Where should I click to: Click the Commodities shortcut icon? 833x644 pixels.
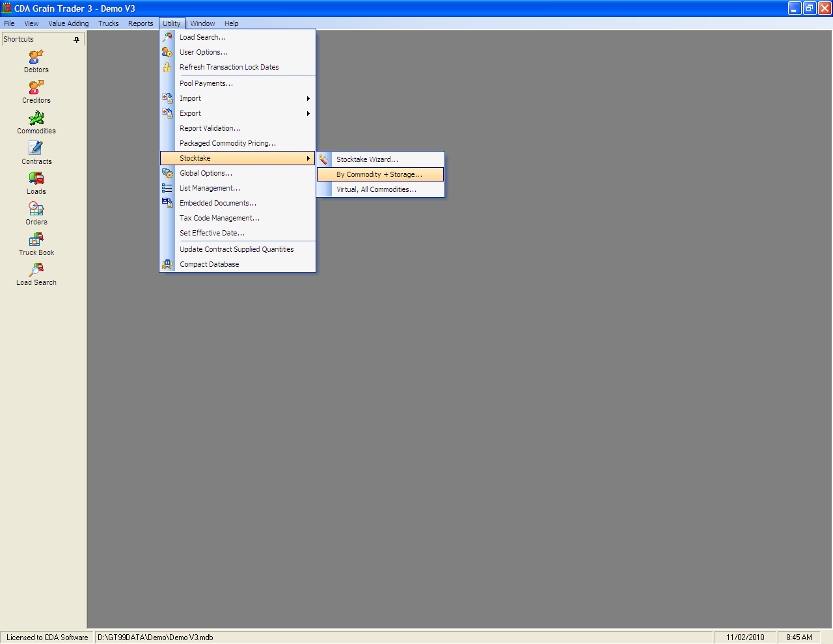click(x=36, y=118)
